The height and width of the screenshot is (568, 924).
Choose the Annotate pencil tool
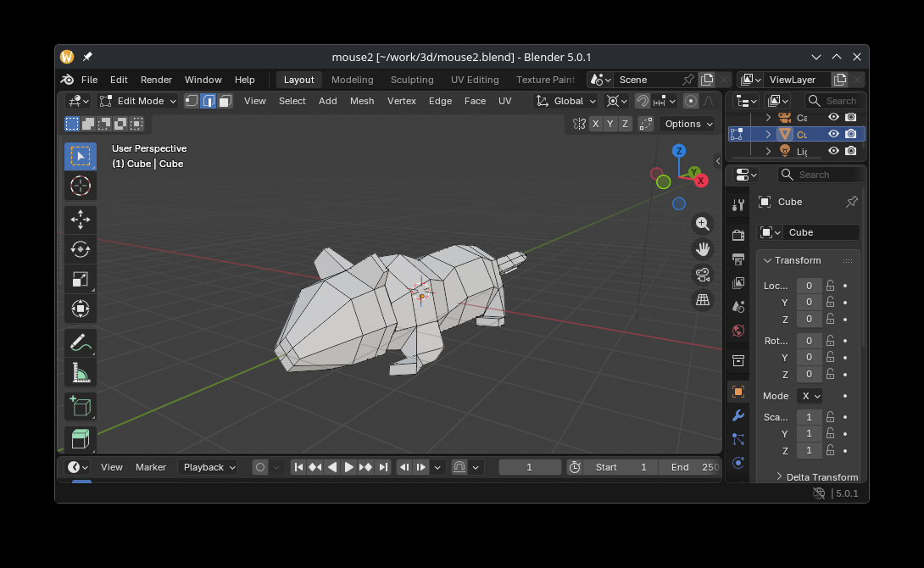[x=81, y=343]
